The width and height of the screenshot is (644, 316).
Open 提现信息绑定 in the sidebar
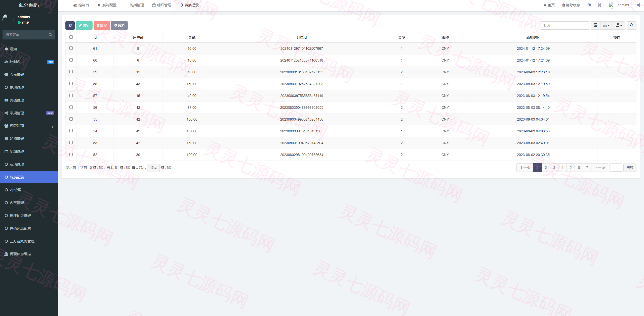[29, 254]
